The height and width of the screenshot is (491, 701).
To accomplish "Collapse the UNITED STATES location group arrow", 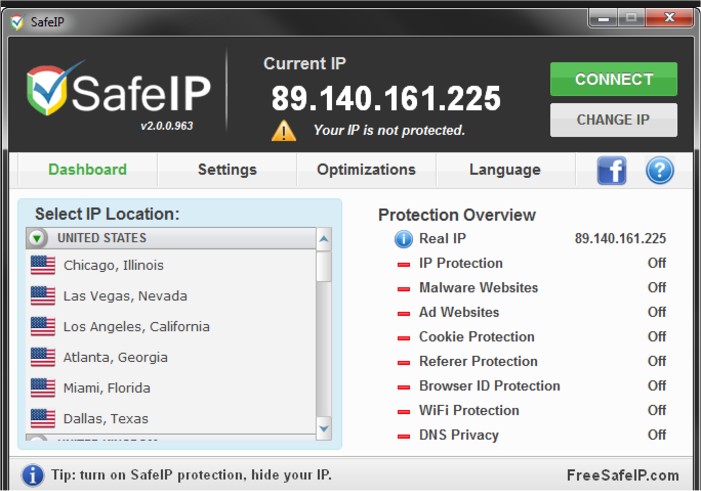I will 38,238.
